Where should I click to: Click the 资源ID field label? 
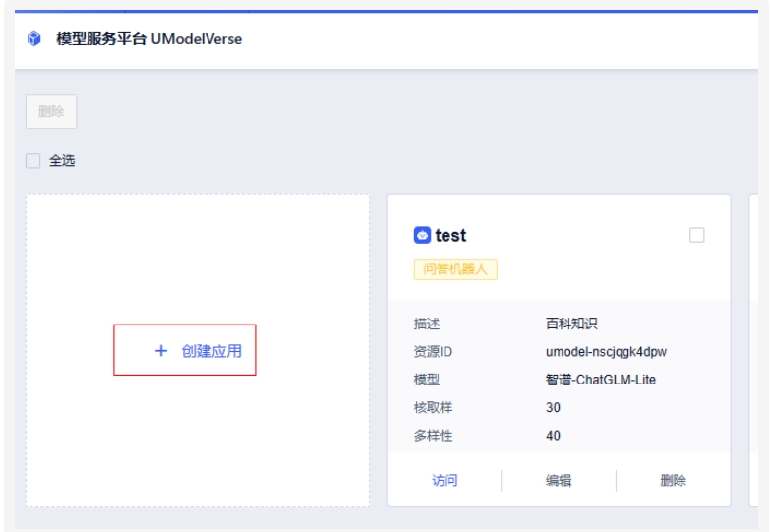[433, 352]
